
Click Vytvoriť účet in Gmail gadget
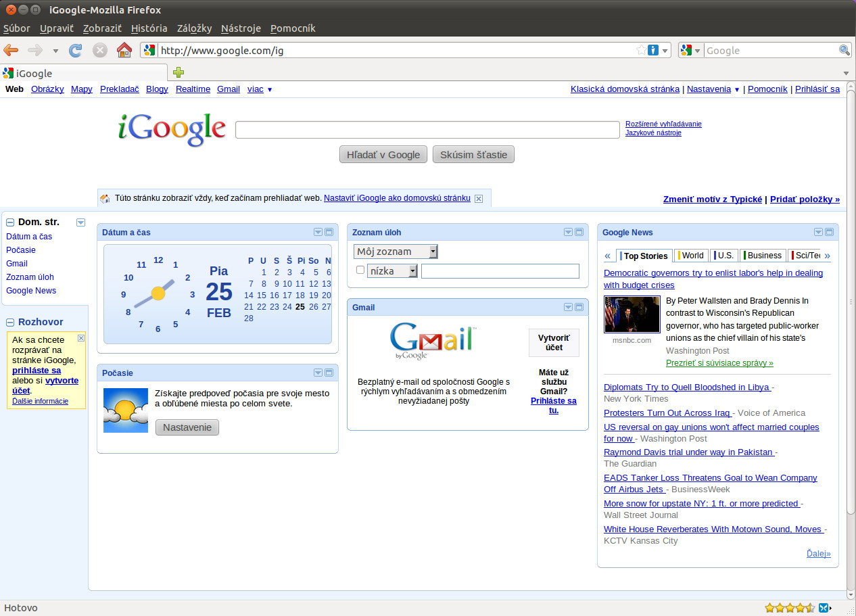click(554, 342)
